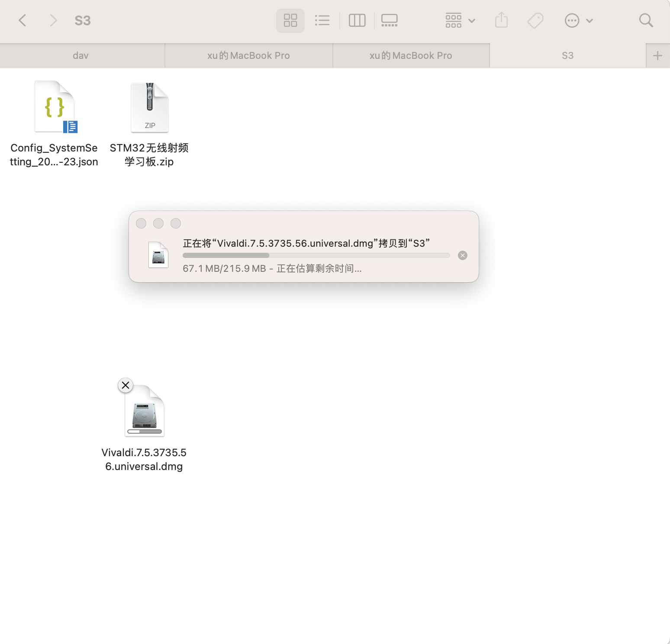Screen dimensions: 670x644
Task: Select the STM32无线射频学习板.zip archive icon
Action: (150, 108)
